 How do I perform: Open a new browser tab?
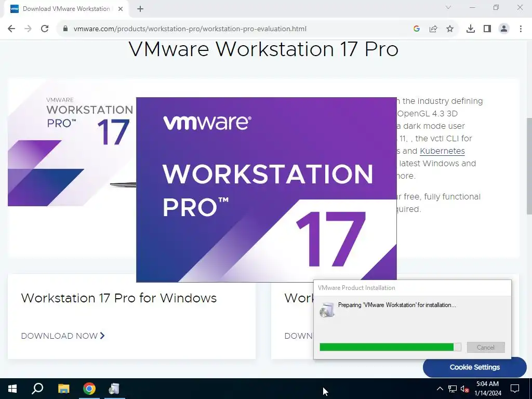(140, 9)
